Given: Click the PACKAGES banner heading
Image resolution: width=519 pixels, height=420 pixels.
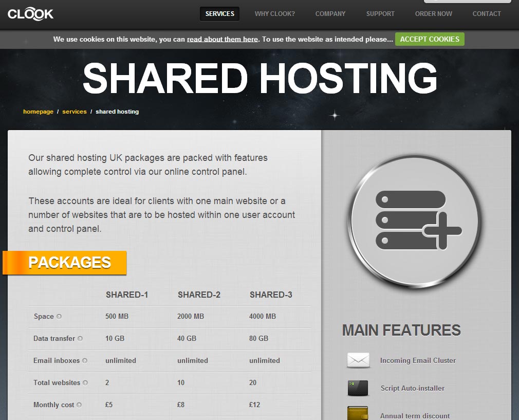Looking at the screenshot, I should (x=65, y=263).
